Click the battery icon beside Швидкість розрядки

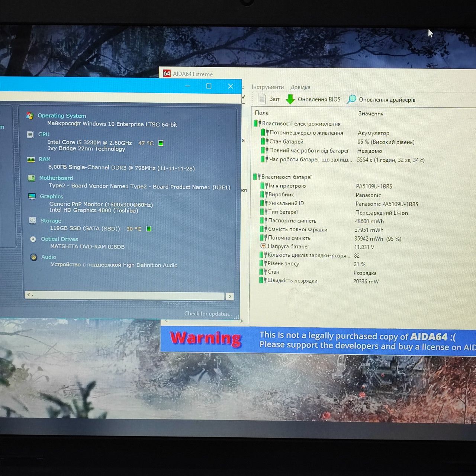pos(263,280)
